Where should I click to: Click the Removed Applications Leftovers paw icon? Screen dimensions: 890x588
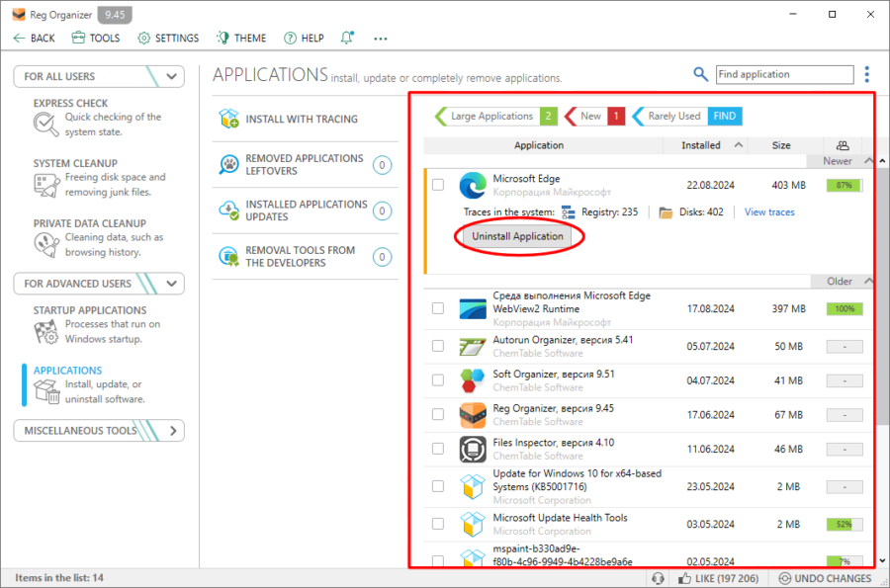point(228,164)
